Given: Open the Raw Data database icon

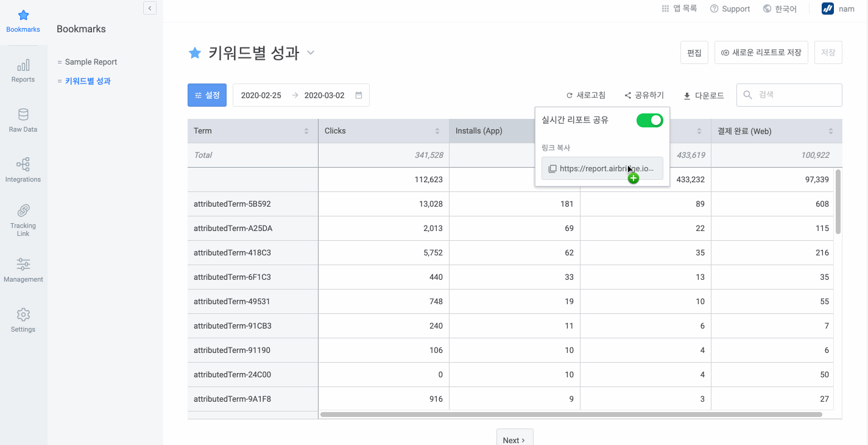Looking at the screenshot, I should click(23, 115).
